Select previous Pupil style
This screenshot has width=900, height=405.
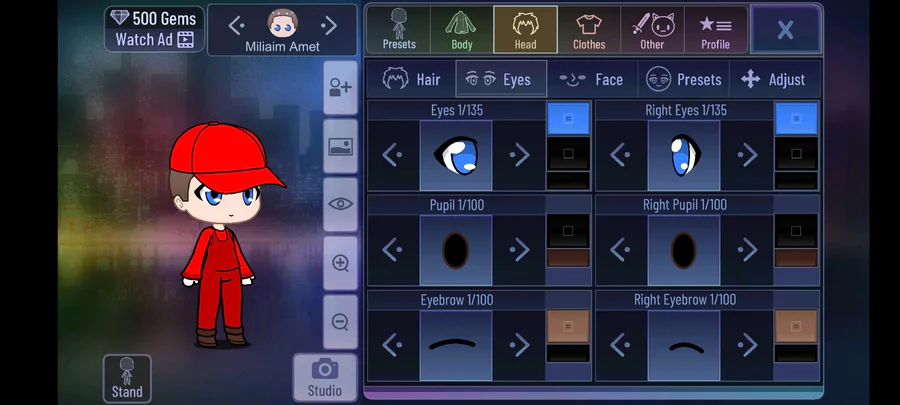click(393, 250)
